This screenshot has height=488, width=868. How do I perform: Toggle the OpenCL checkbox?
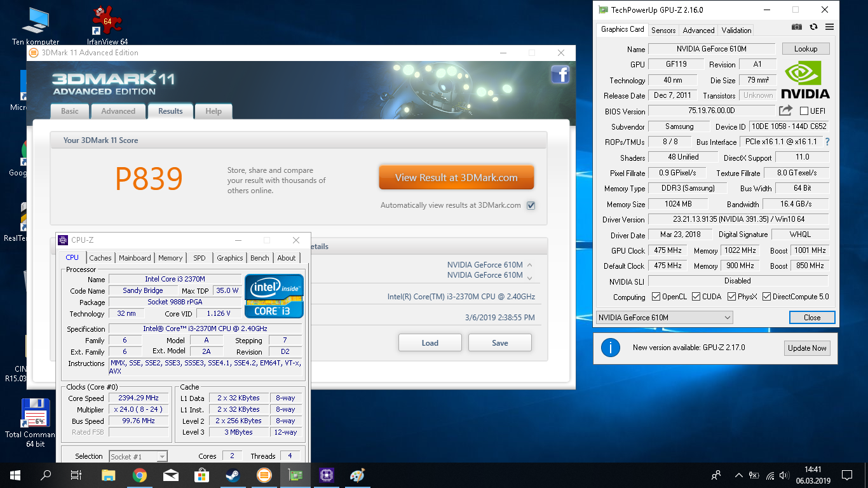tap(656, 297)
